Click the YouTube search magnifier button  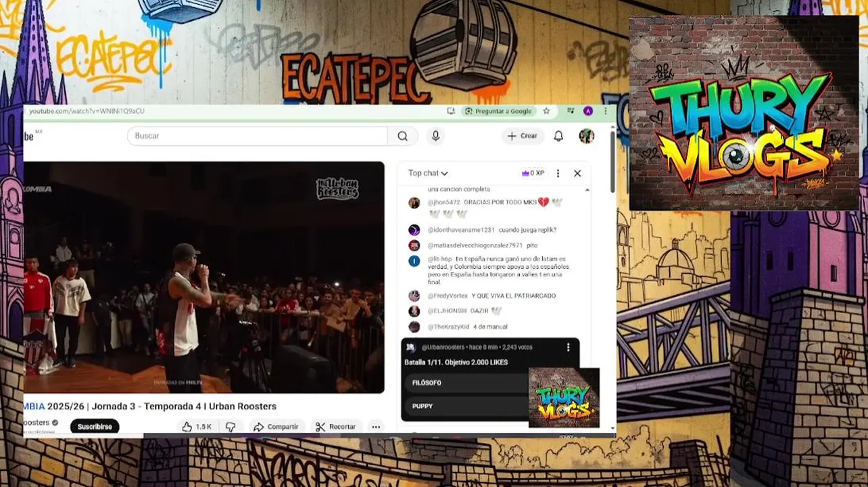click(x=403, y=136)
